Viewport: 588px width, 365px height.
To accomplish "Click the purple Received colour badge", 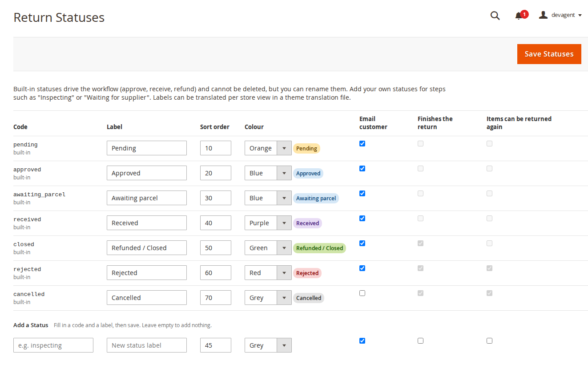I will click(307, 223).
